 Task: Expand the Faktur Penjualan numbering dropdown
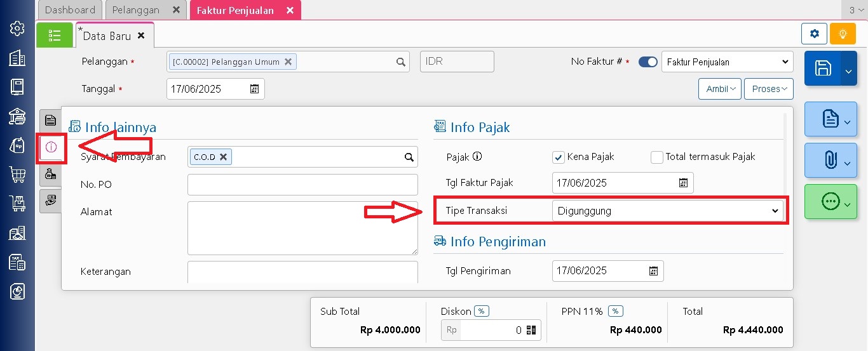coord(727,62)
